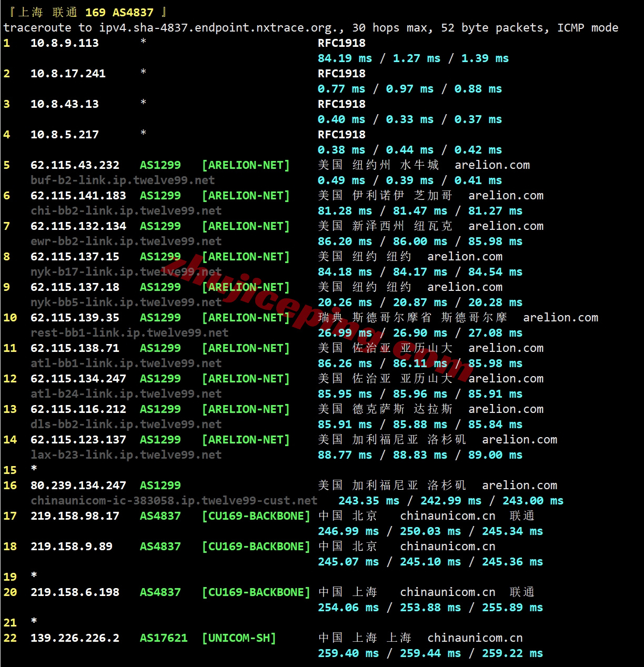Click hostname dls-bb2-link.ip.twelve99.net
Viewport: 644px width, 667px height.
tap(126, 425)
